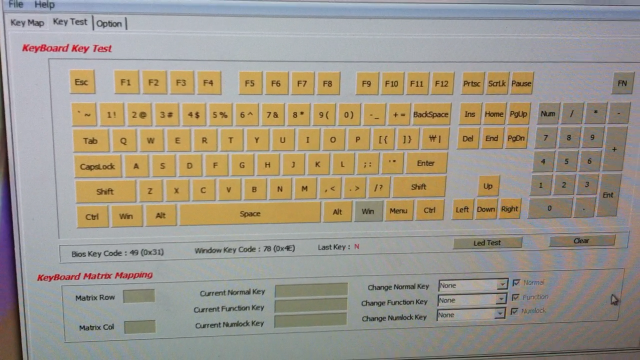Click the PgUp key

point(518,114)
